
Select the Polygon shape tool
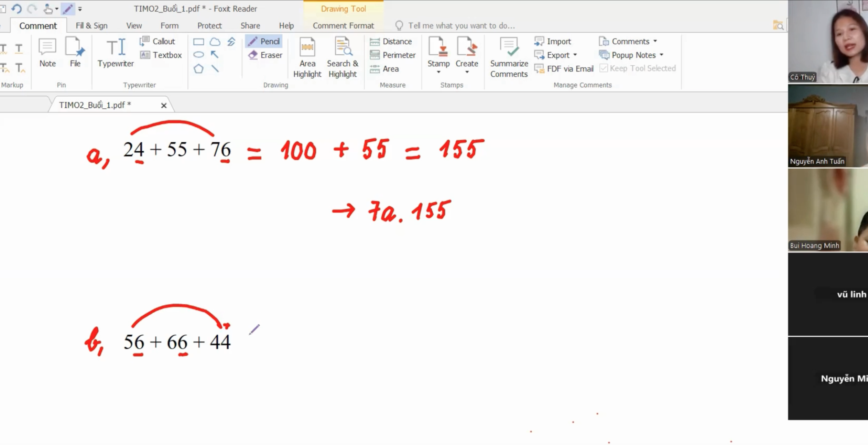click(198, 69)
